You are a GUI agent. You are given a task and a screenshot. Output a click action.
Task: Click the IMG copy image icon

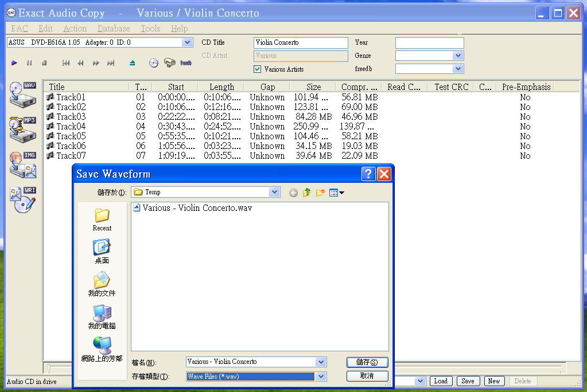23,164
